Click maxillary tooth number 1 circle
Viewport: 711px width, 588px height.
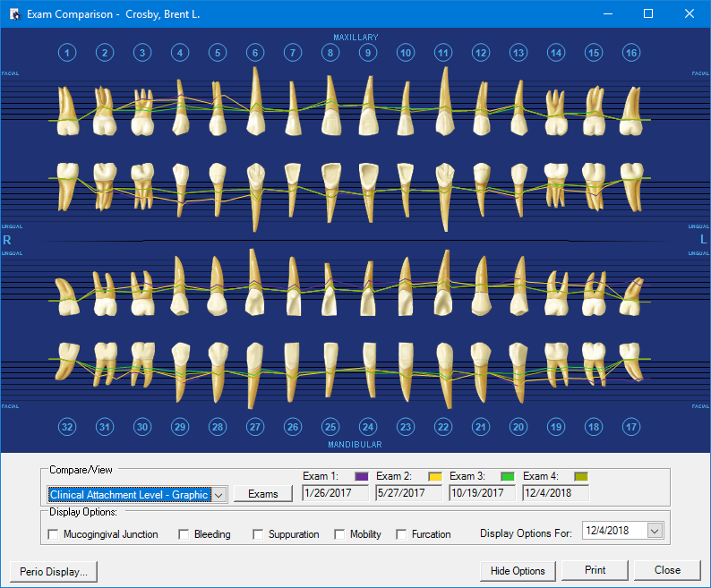click(67, 53)
